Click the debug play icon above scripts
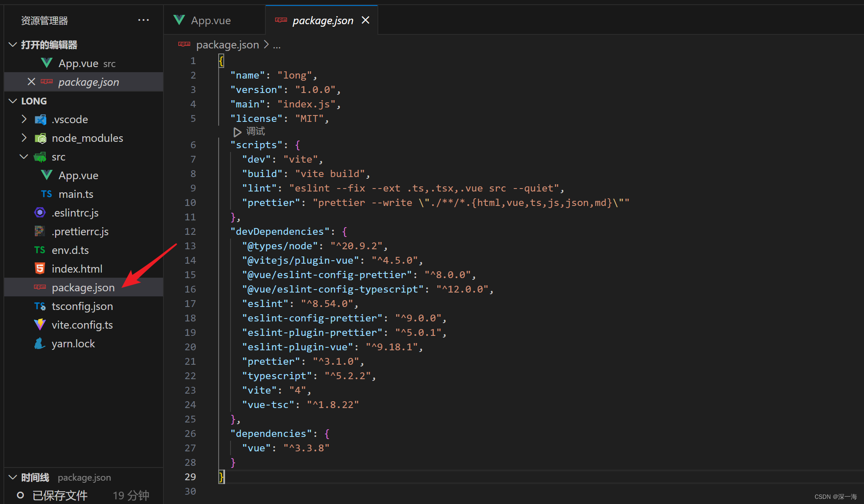The height and width of the screenshot is (504, 864). tap(237, 132)
